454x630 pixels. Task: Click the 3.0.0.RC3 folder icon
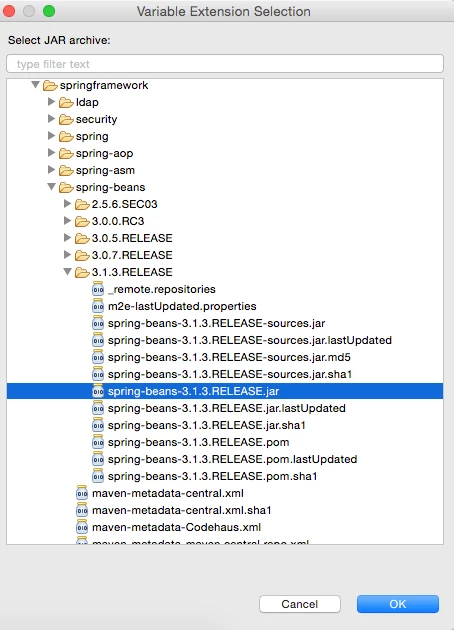click(x=82, y=221)
